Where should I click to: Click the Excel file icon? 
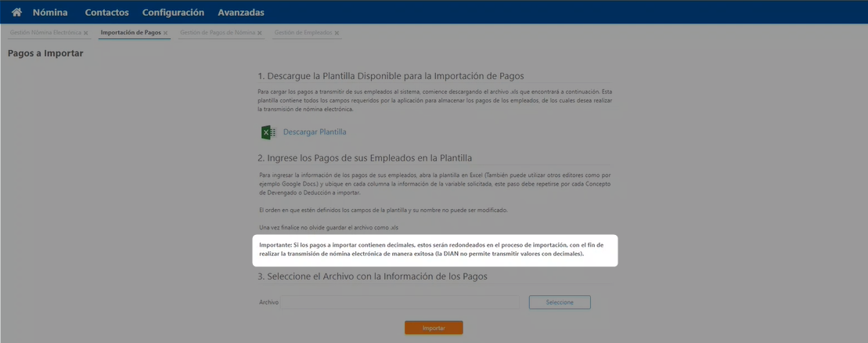tap(268, 132)
